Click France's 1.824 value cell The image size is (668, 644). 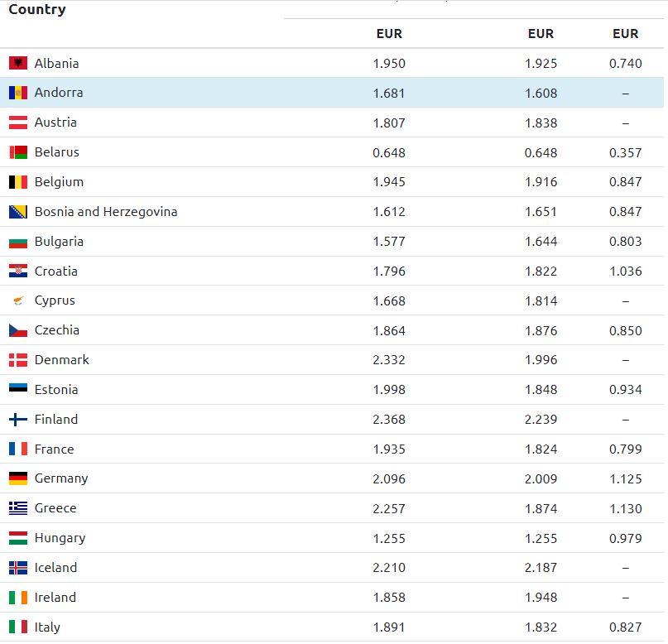click(541, 449)
